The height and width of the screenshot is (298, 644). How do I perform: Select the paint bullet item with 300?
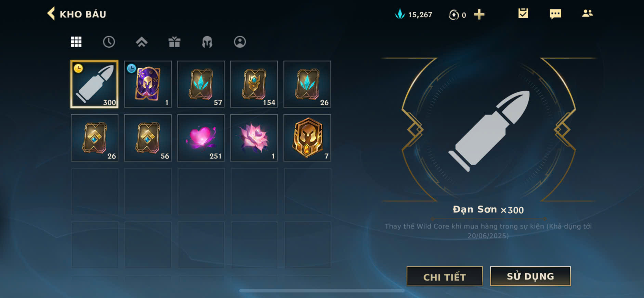tap(94, 84)
